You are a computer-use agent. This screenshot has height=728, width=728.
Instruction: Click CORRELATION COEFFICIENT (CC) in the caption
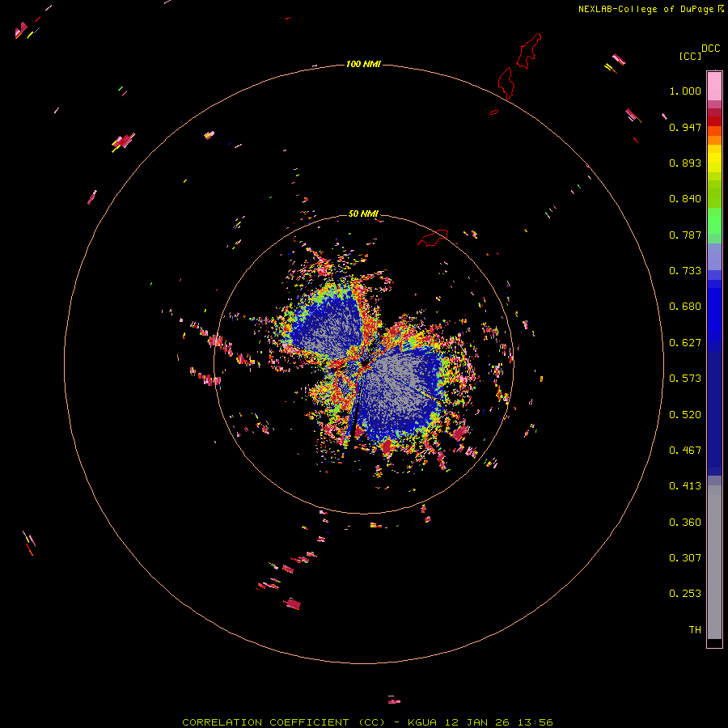[284, 722]
